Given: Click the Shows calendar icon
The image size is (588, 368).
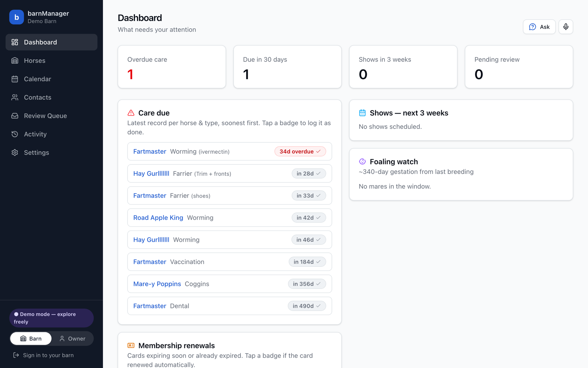Looking at the screenshot, I should (x=362, y=113).
